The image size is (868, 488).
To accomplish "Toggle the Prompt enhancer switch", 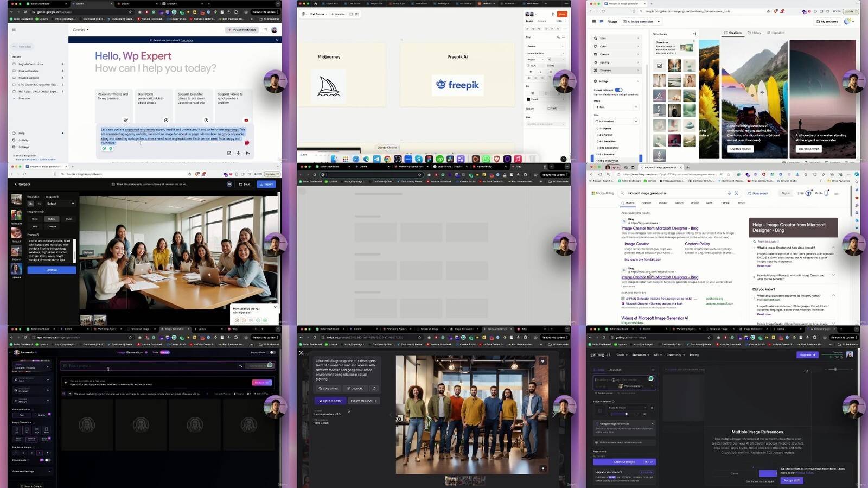I will [x=618, y=90].
